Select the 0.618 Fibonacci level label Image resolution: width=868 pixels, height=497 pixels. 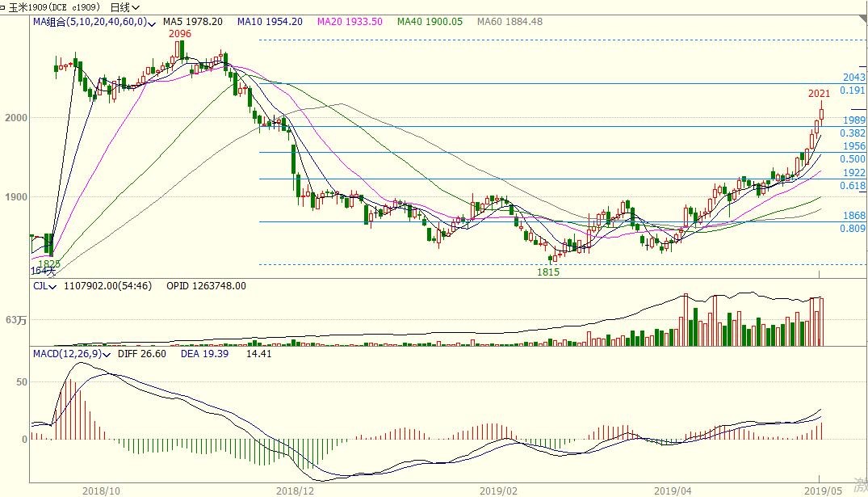[853, 186]
